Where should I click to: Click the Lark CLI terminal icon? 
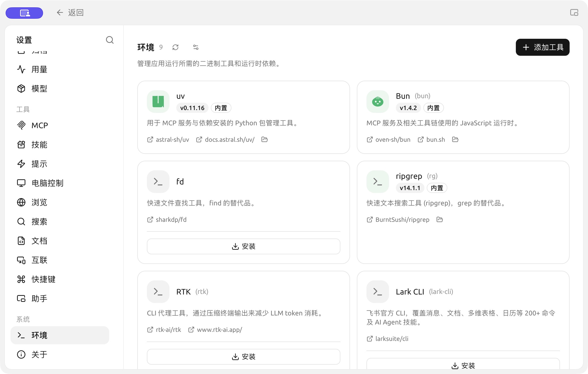(x=378, y=292)
